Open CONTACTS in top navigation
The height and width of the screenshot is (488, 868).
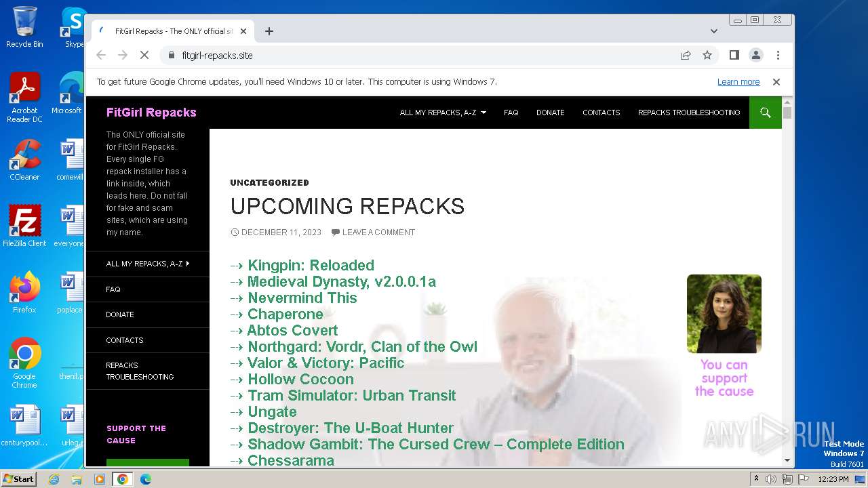pyautogui.click(x=601, y=113)
